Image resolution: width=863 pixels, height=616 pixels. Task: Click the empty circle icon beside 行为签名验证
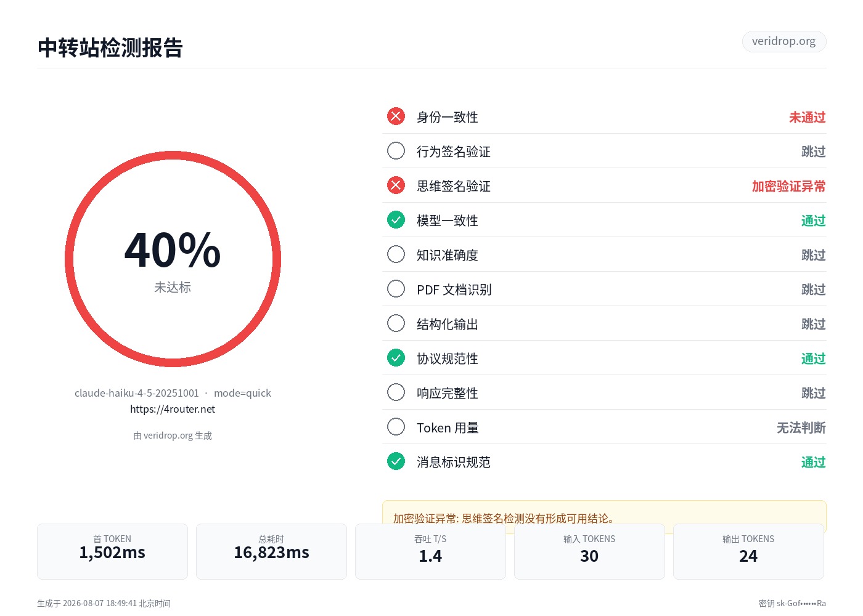click(x=396, y=151)
